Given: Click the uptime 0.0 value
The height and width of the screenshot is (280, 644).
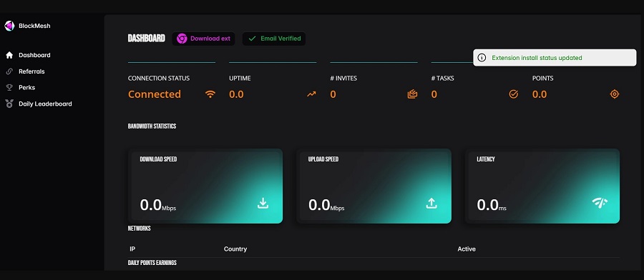Looking at the screenshot, I should pos(236,94).
